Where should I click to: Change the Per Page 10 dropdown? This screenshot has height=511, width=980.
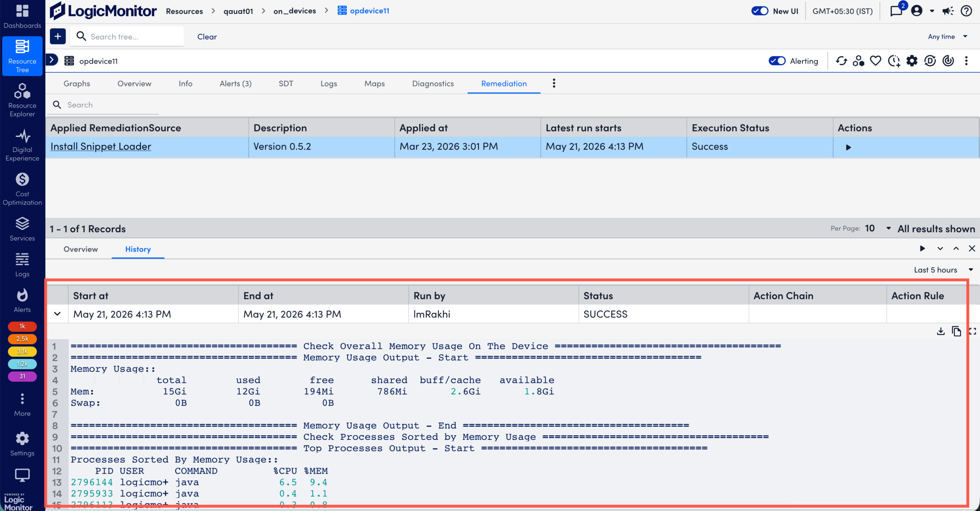click(x=878, y=229)
